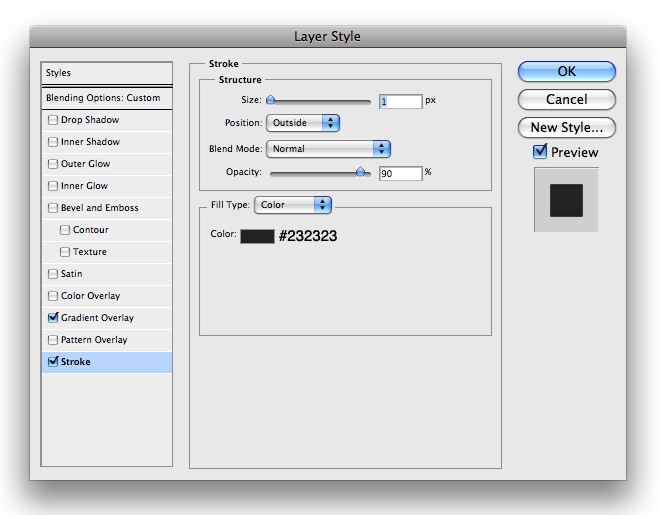Click the Cancel button
The height and width of the screenshot is (515, 660).
coord(567,100)
